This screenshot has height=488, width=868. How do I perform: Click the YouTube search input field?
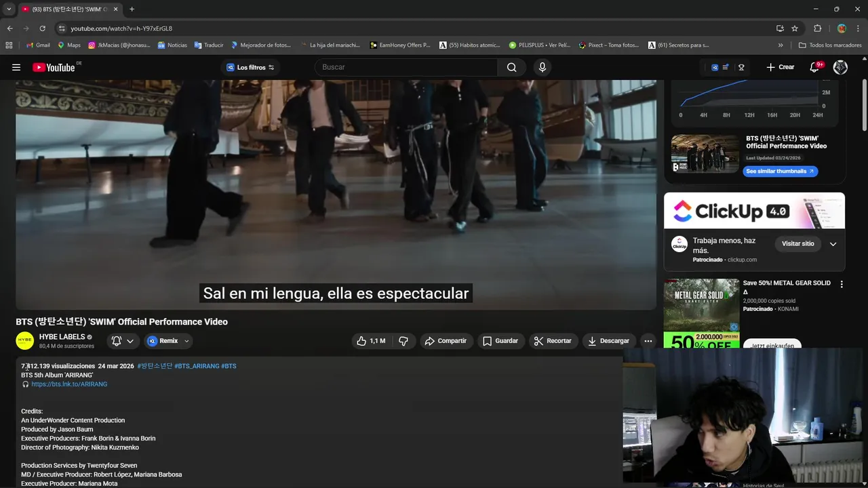(x=406, y=67)
